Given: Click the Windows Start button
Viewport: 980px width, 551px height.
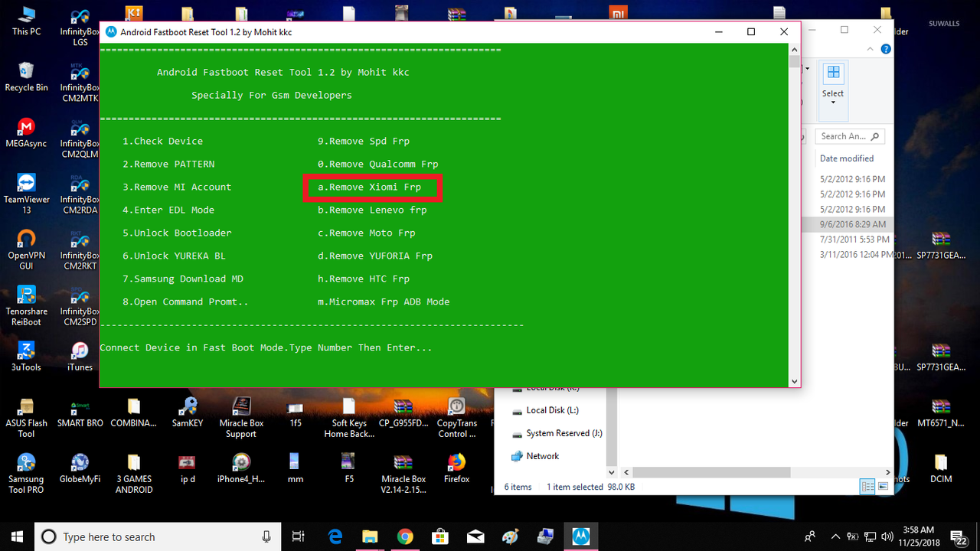Looking at the screenshot, I should [17, 536].
